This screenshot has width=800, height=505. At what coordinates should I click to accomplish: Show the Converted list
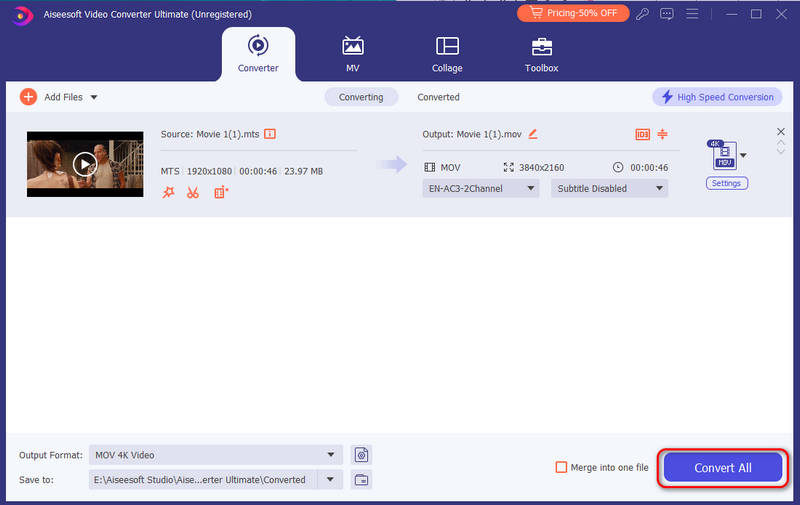coord(438,97)
